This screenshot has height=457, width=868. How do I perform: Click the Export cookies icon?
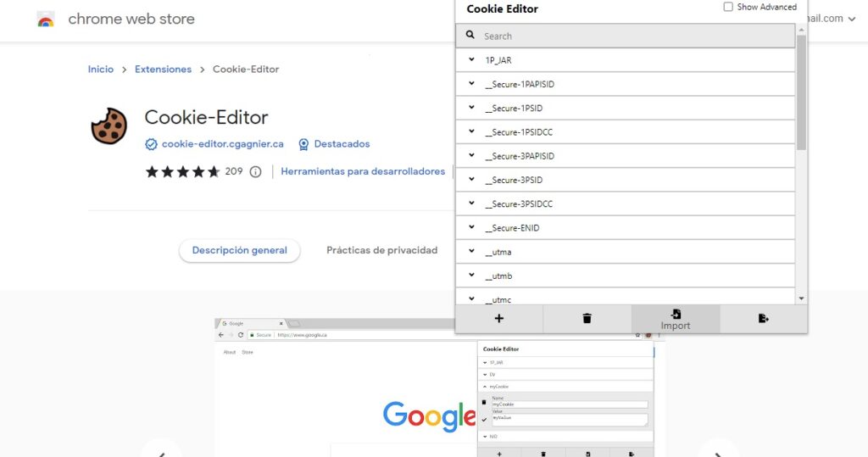pos(764,318)
